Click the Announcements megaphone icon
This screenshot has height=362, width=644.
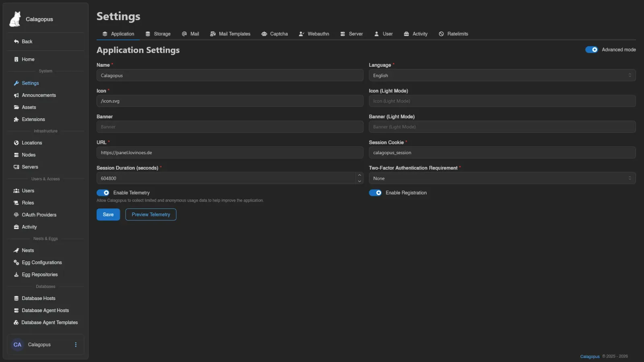click(x=17, y=95)
